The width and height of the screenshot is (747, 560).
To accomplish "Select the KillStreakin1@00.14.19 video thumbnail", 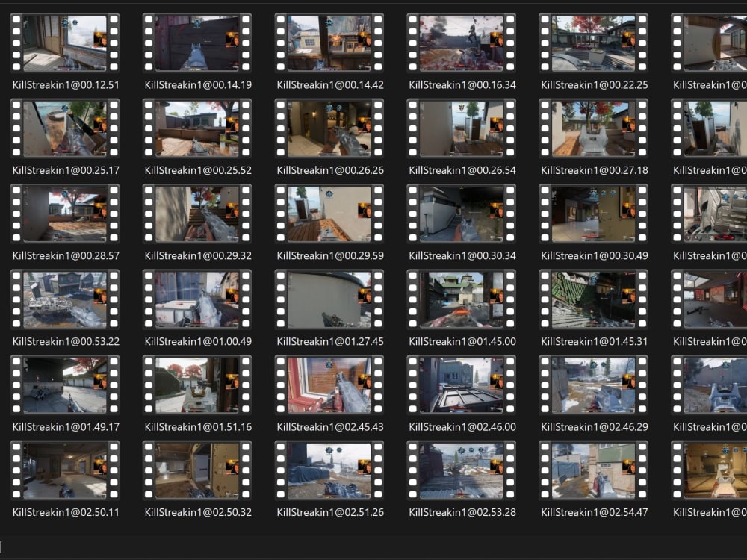I will pyautogui.click(x=197, y=43).
